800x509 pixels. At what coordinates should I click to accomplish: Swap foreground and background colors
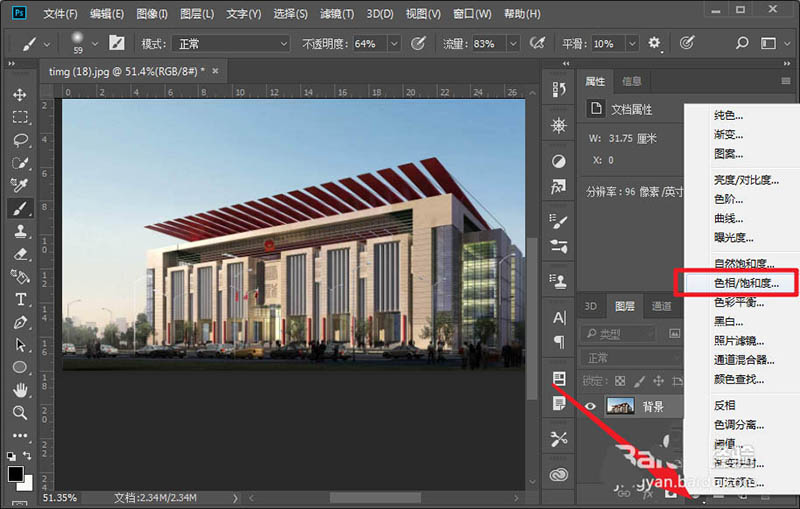[27, 455]
